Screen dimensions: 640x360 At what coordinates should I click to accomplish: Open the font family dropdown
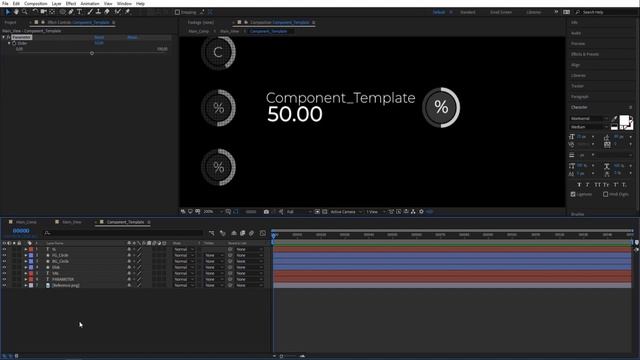tap(589, 119)
